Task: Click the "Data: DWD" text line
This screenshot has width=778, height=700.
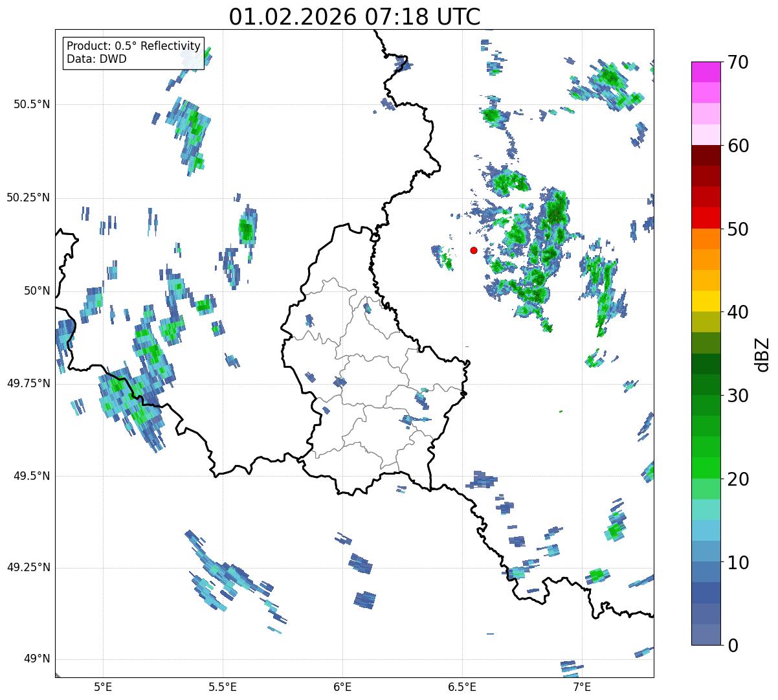Action: tap(97, 59)
